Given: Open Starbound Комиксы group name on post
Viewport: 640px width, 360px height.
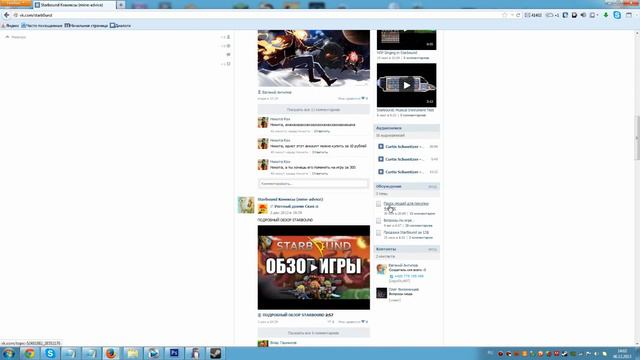Looking at the screenshot, I should click(x=290, y=199).
